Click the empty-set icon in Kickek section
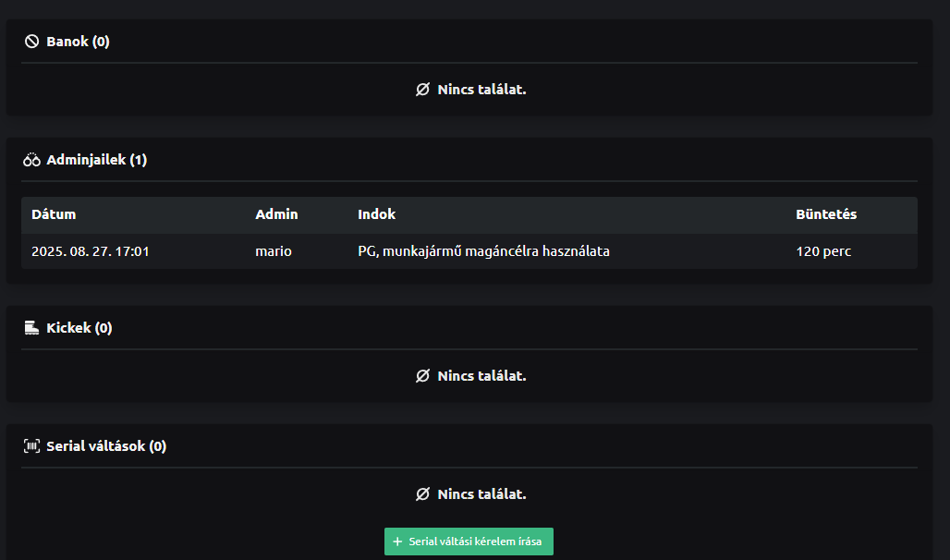 coord(423,376)
